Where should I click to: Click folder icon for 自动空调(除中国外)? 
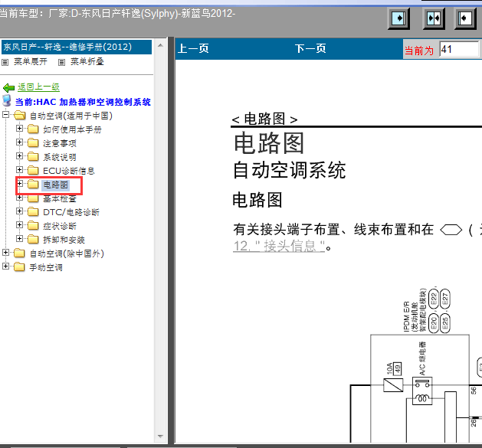[20, 253]
